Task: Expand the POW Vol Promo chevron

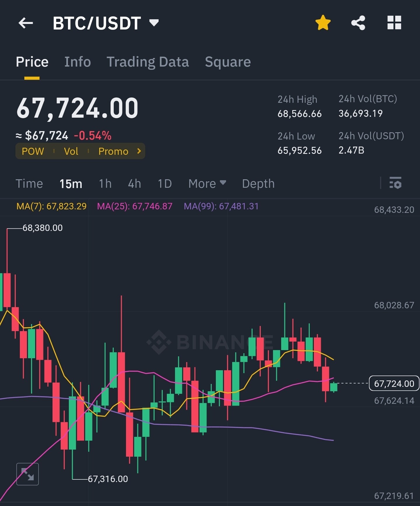Action: (x=139, y=151)
